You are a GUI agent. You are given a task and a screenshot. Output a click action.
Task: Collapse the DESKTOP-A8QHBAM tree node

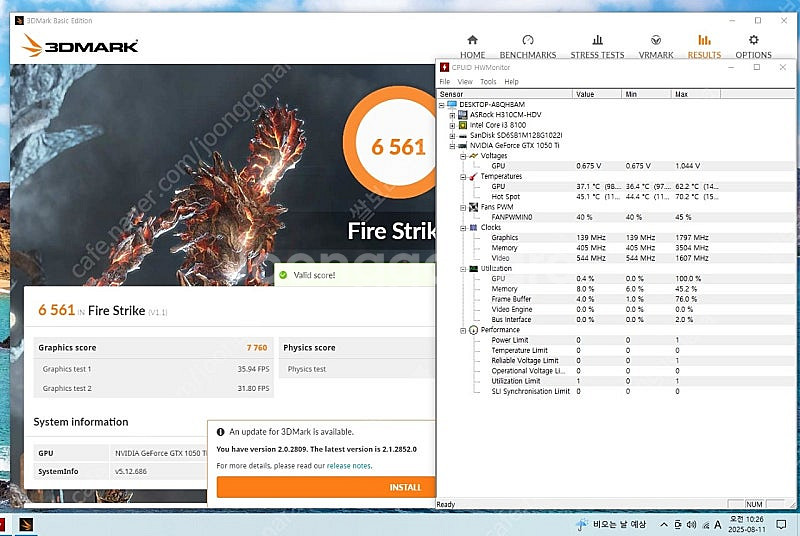[x=441, y=105]
